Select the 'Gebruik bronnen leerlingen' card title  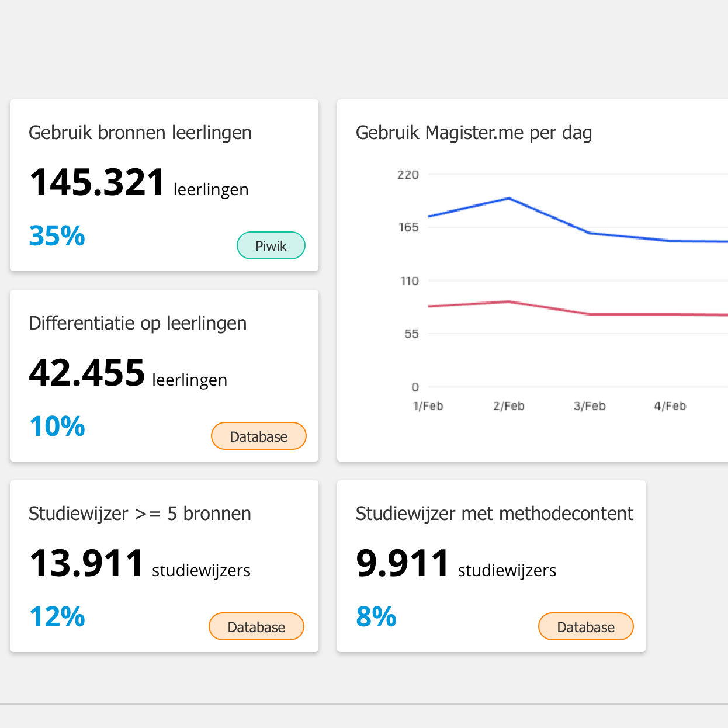[x=140, y=133]
